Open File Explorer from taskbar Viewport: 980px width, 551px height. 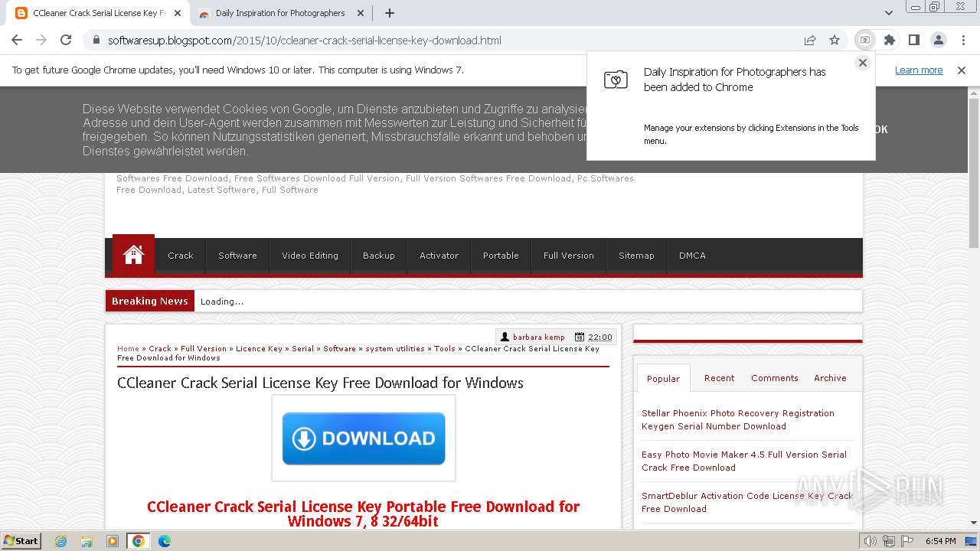(87, 541)
